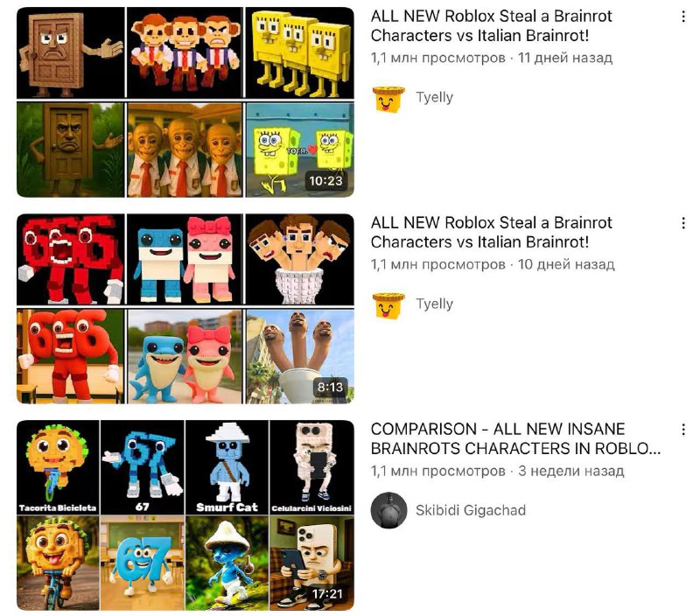The height and width of the screenshot is (616, 700).
Task: Open three-dot menu for COMPARISON video
Action: (x=683, y=430)
